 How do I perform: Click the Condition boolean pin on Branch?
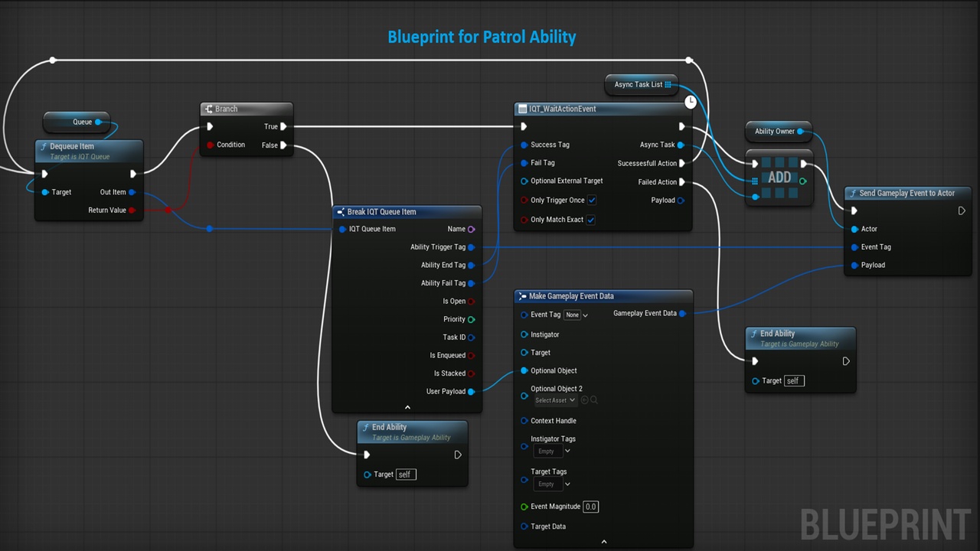[211, 145]
